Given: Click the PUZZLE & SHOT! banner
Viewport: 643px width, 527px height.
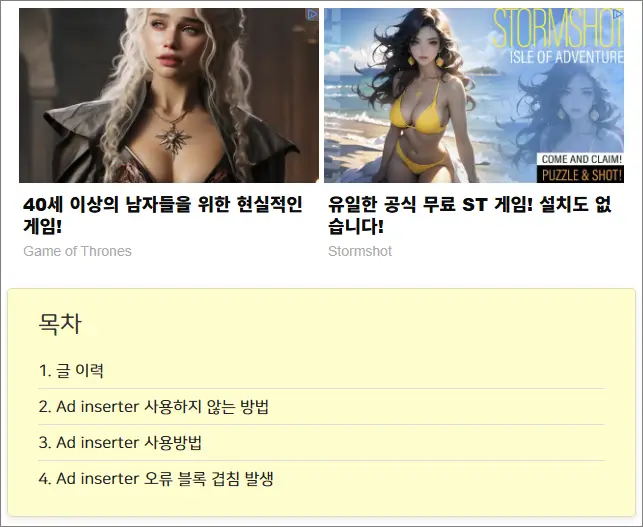Looking at the screenshot, I should pos(581,175).
